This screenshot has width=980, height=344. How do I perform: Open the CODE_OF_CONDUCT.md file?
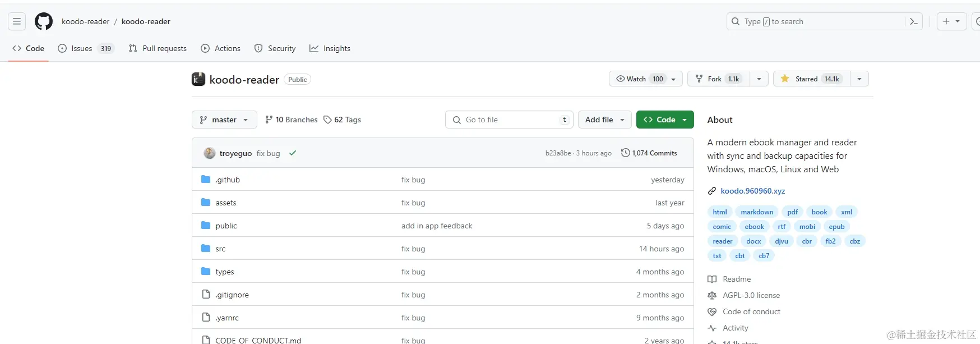click(258, 340)
